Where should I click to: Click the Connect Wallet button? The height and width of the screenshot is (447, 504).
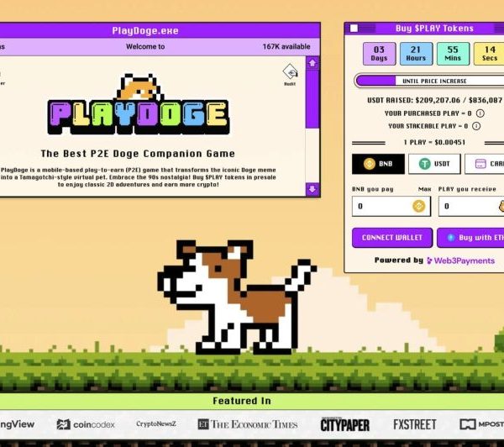coord(392,238)
